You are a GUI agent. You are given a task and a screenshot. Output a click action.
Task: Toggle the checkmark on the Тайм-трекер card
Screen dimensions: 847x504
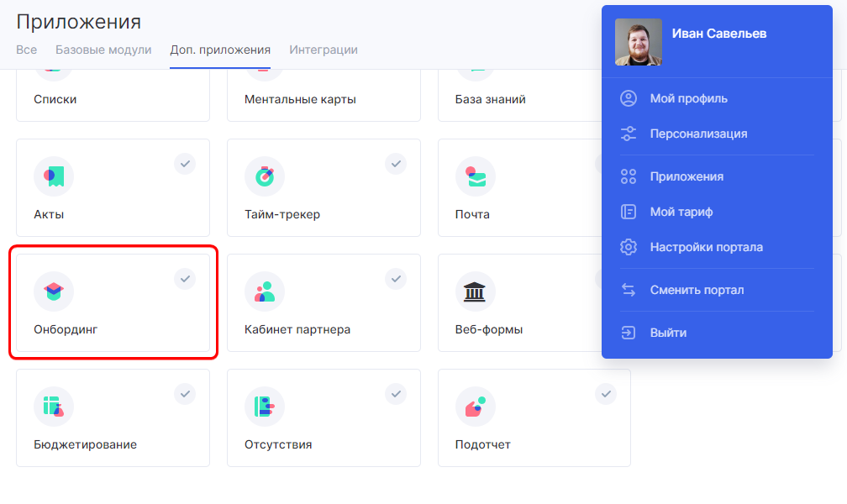coord(396,164)
